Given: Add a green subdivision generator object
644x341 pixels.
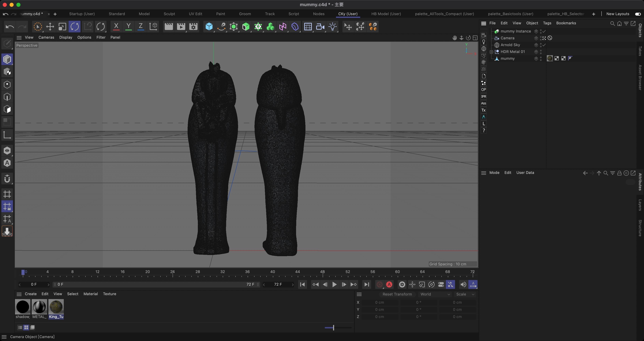Looking at the screenshot, I should pos(246,26).
